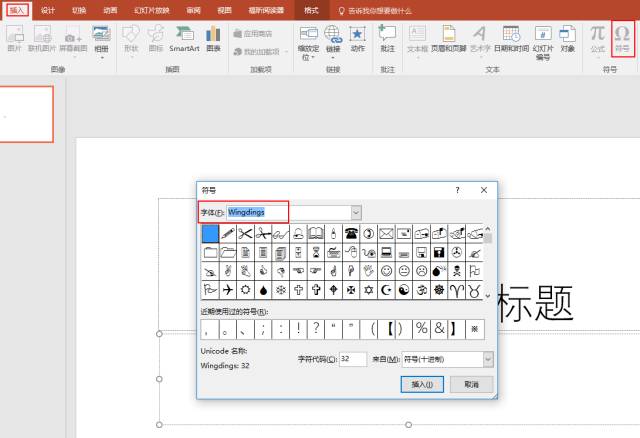
Task: Click the 取消 button in dialog
Action: tap(471, 384)
